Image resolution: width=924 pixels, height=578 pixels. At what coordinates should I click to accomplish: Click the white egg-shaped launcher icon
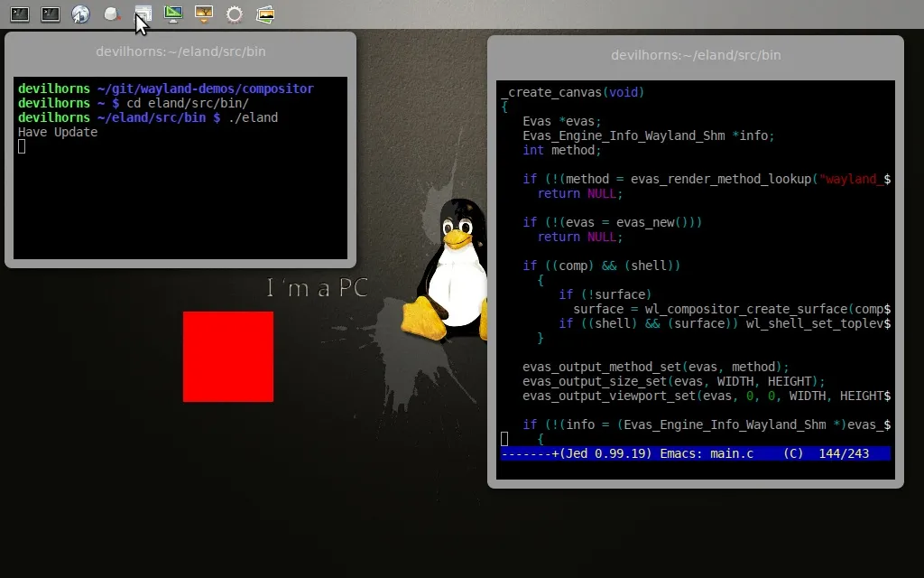[112, 14]
